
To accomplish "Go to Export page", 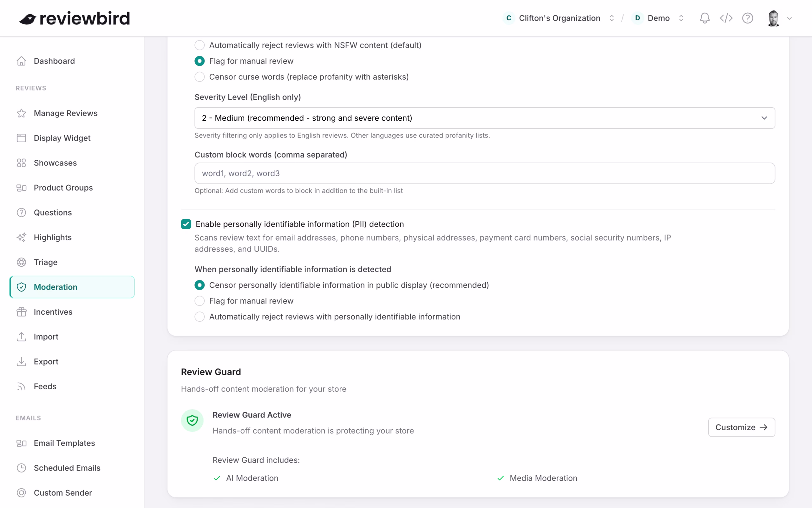I will click(72, 362).
